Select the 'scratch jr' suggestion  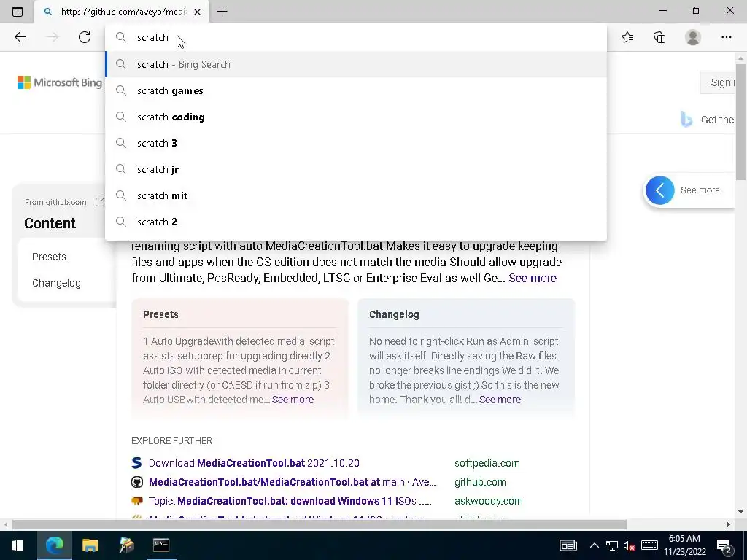(356, 169)
